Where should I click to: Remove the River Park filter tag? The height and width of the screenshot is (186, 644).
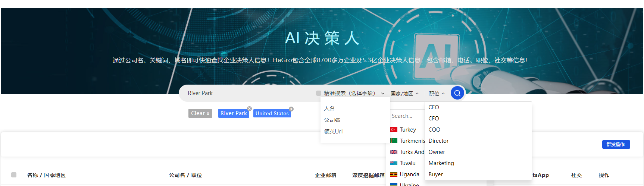coord(250,108)
